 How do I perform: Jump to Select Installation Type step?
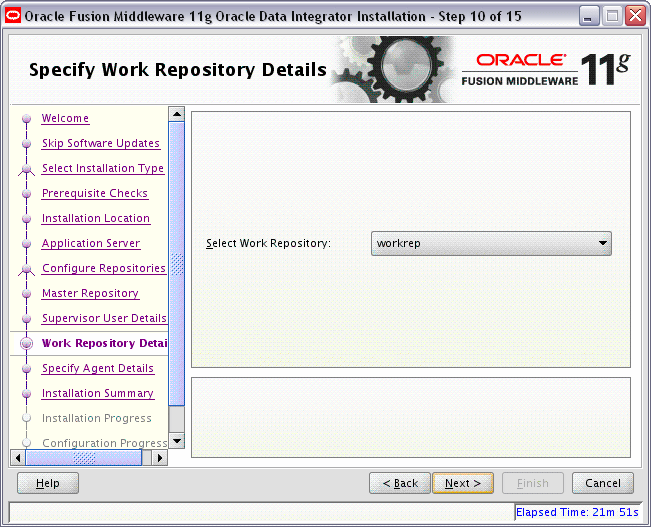102,169
